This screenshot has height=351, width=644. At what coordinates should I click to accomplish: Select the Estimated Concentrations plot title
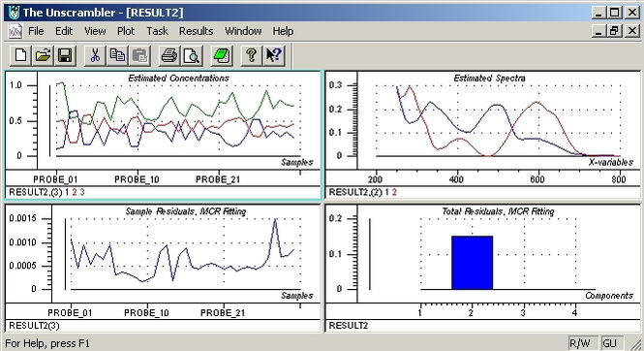pyautogui.click(x=178, y=79)
